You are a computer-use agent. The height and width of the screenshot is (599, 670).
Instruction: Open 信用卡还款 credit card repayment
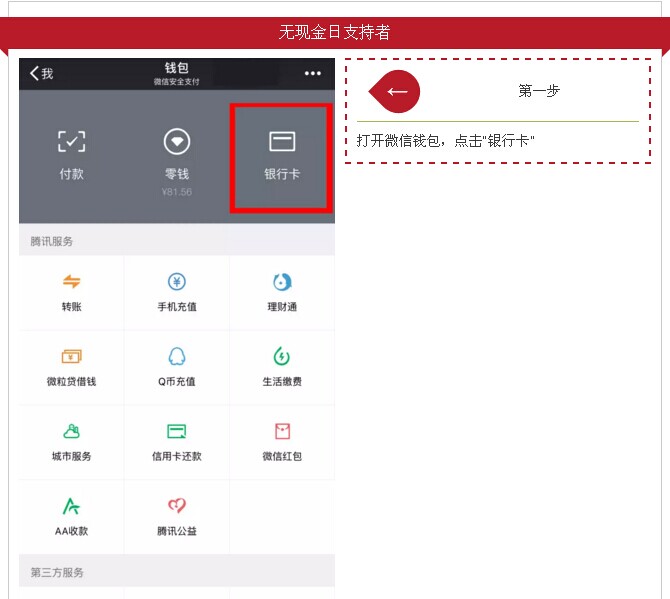[x=177, y=443]
